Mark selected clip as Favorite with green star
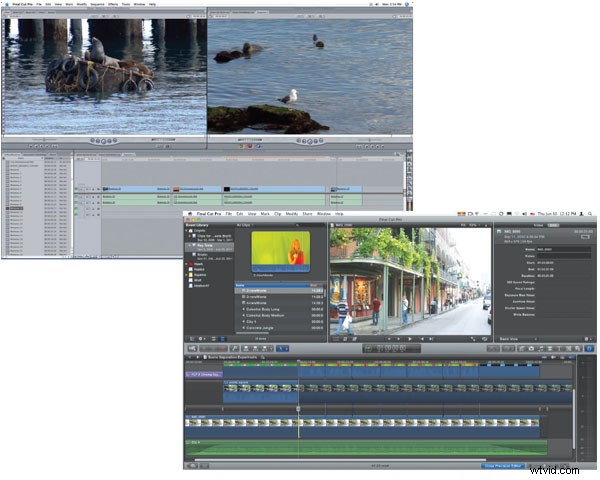The height and width of the screenshot is (480, 600). [206, 349]
